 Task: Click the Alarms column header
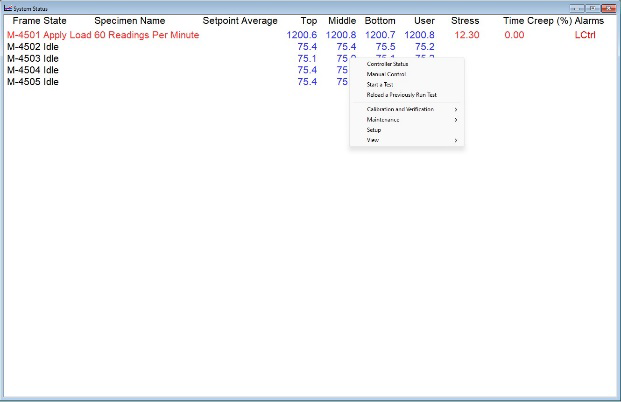click(x=589, y=21)
